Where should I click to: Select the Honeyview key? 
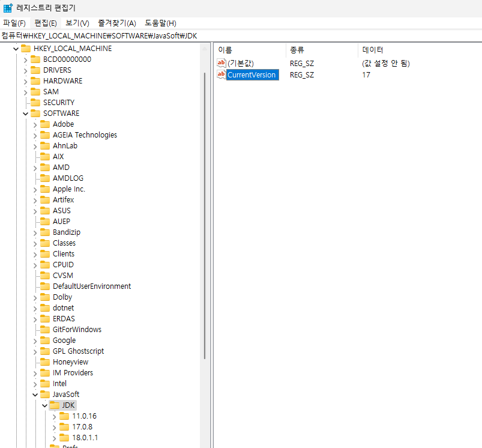pos(70,362)
